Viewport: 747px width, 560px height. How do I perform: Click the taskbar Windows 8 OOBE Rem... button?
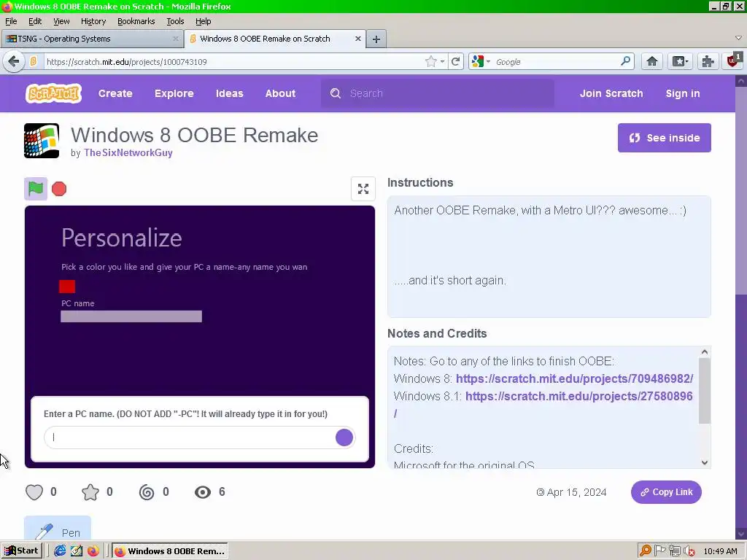coord(170,551)
